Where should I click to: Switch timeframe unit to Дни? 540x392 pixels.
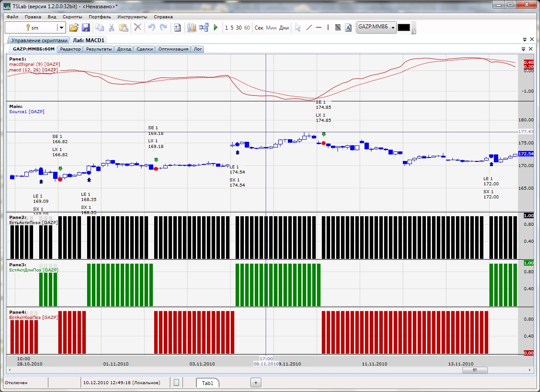click(284, 28)
